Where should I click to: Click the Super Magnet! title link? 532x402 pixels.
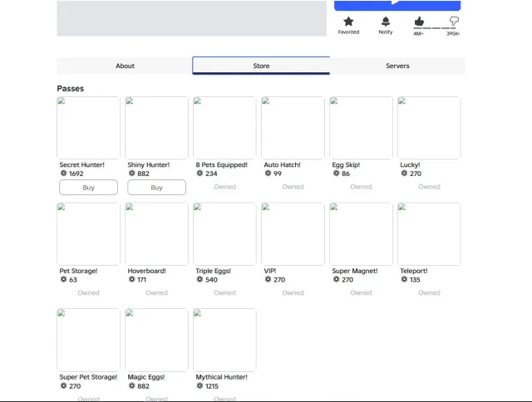355,271
